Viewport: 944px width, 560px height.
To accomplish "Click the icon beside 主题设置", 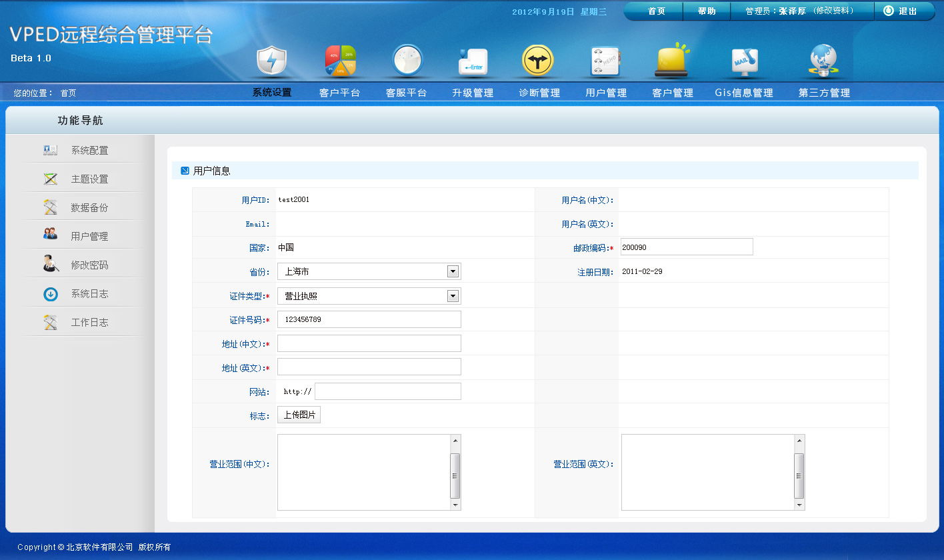I will [50, 179].
